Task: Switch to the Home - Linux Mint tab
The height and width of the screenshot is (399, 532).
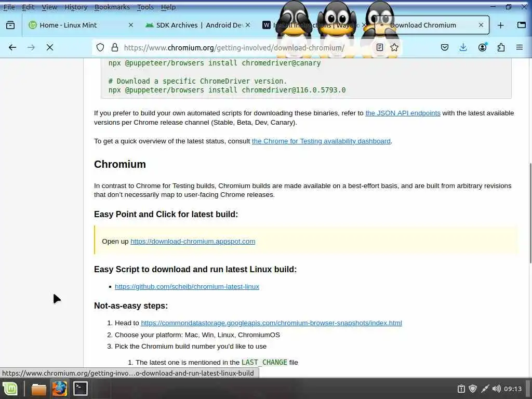Action: tap(79, 25)
